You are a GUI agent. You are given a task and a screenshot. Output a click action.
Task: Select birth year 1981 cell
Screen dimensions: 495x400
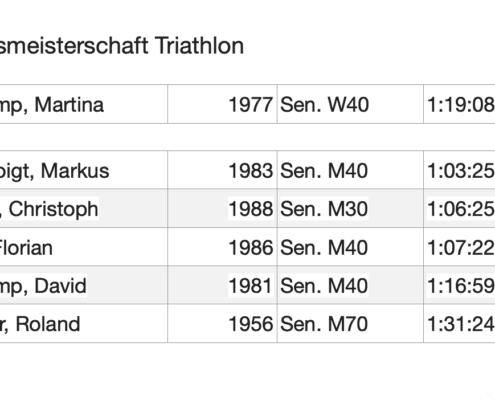[x=222, y=285]
